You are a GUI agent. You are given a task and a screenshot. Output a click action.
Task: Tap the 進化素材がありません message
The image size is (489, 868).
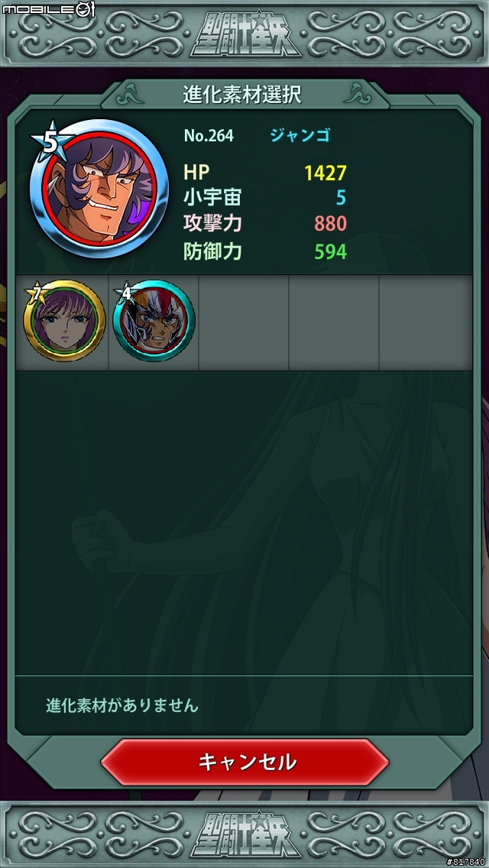(x=121, y=706)
